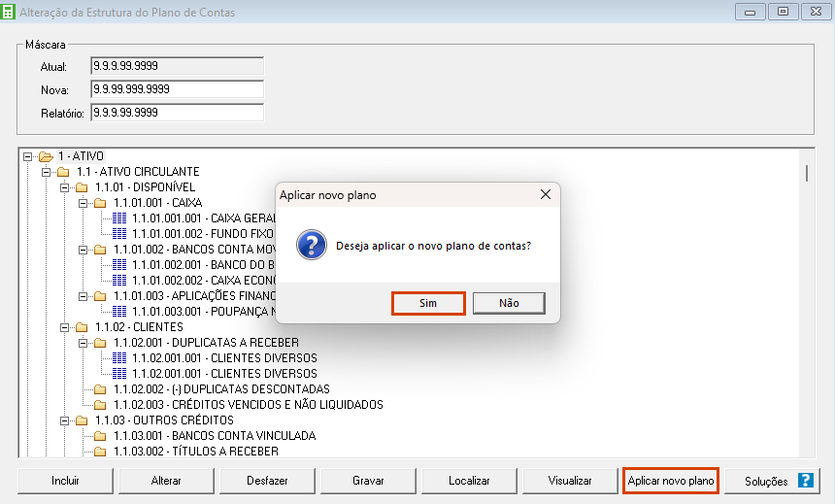
Task: Click folder icon of 1.1.02 - CLIENTES
Action: [82, 327]
